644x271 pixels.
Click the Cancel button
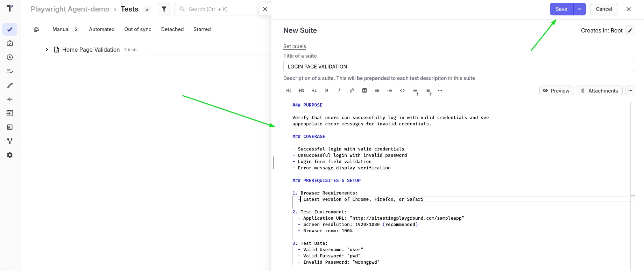click(604, 9)
